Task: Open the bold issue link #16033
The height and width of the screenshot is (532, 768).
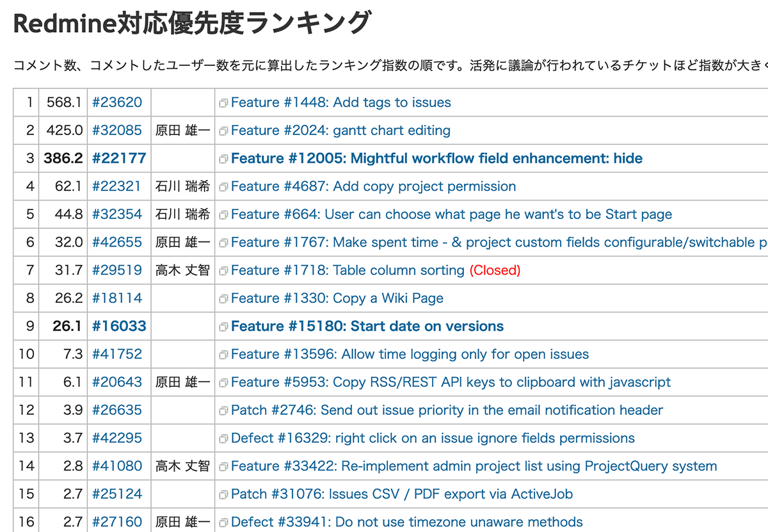Action: [x=119, y=326]
